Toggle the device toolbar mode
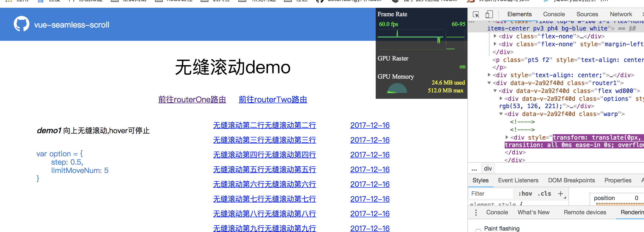The width and height of the screenshot is (644, 232). coord(489,14)
